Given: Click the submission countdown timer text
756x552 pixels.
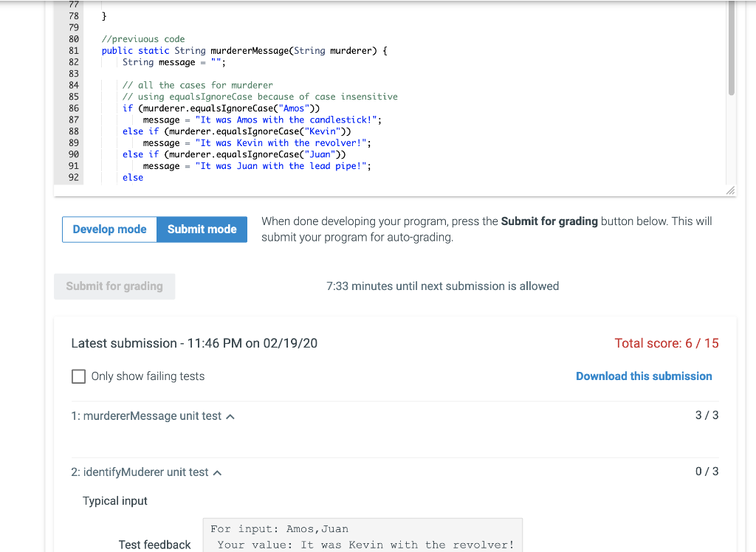Looking at the screenshot, I should click(443, 286).
